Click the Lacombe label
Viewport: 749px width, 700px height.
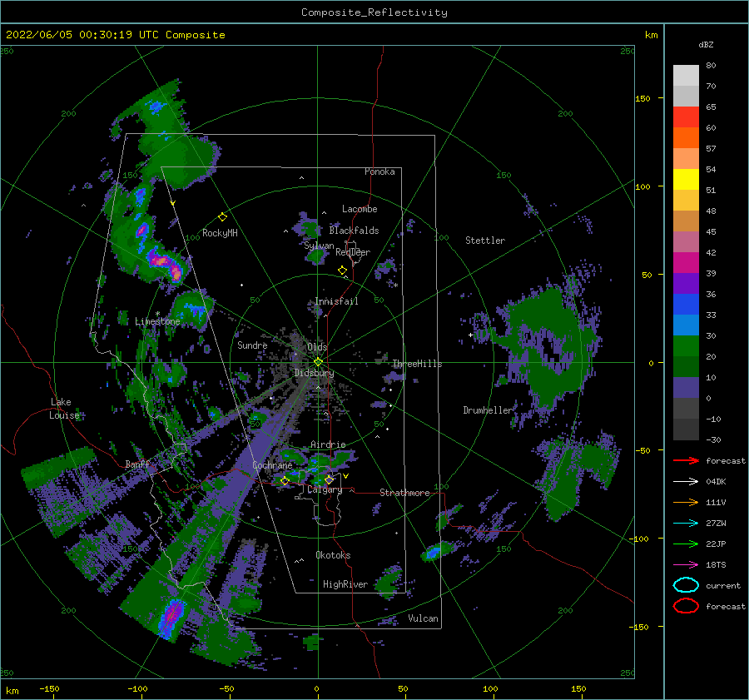(x=360, y=209)
